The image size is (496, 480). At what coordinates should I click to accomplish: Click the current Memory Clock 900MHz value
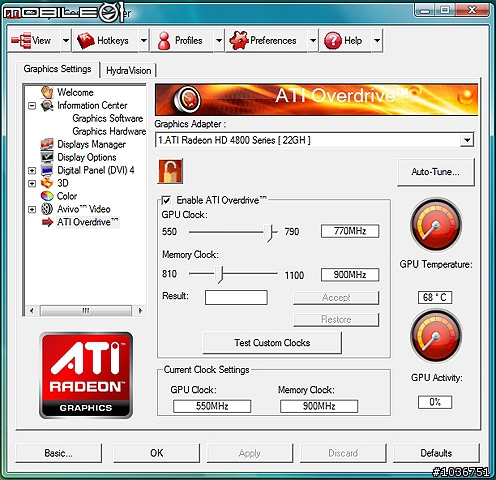pos(319,406)
